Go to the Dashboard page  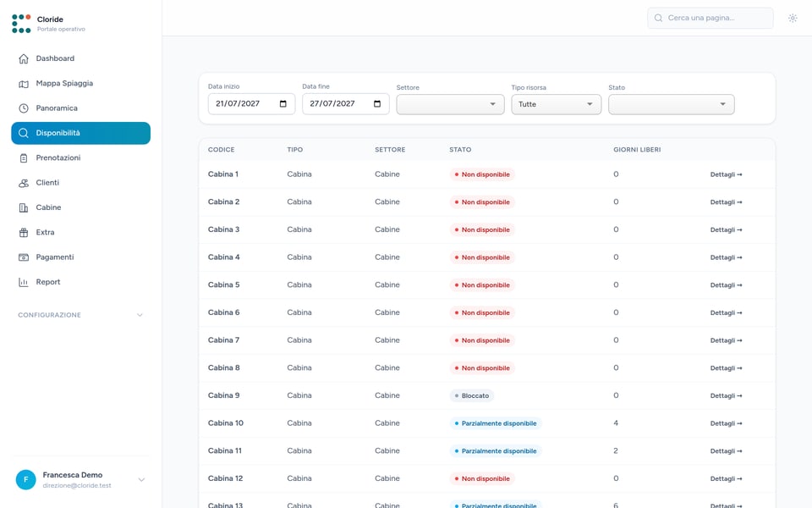[81, 58]
